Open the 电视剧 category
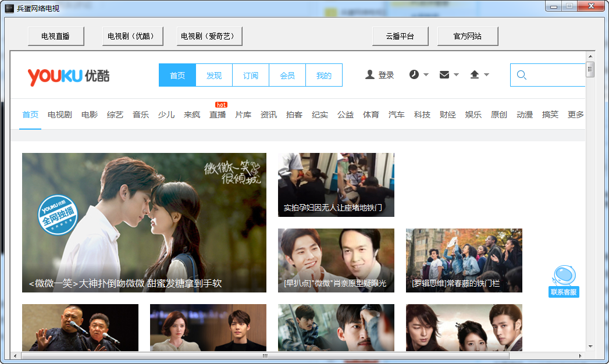 (x=60, y=115)
